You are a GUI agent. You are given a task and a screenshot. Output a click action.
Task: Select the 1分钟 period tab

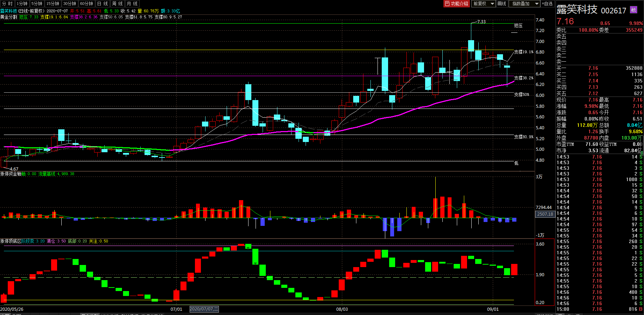(22, 4)
